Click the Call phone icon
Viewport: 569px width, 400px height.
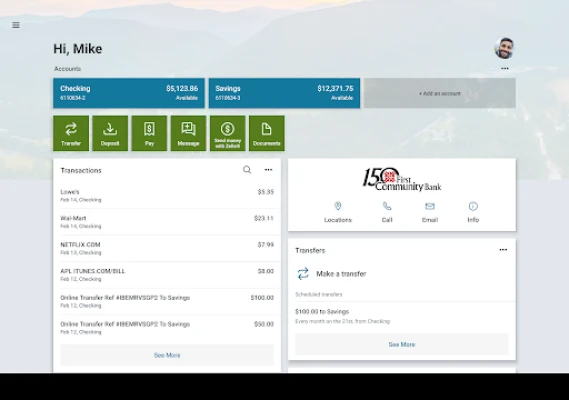(387, 206)
